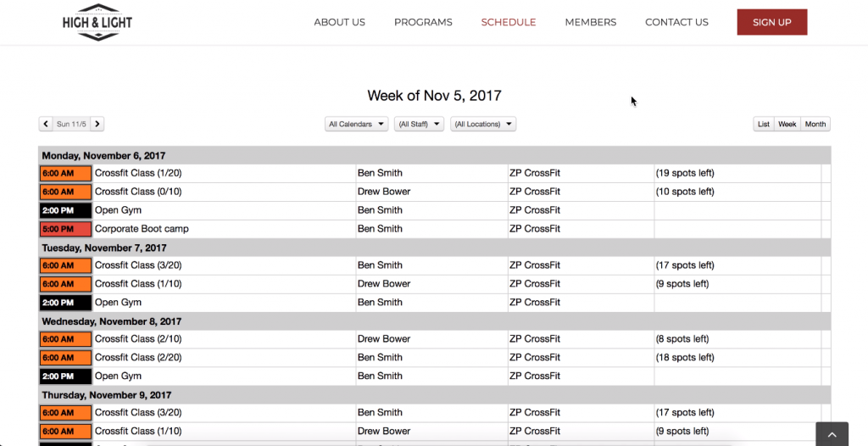Click the High & Light logo
The width and height of the screenshot is (868, 446).
tap(97, 22)
